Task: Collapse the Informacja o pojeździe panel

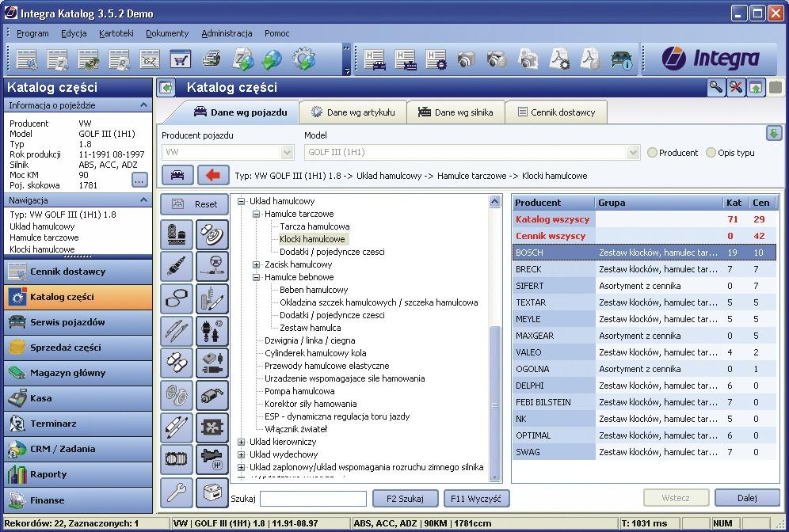Action: point(143,105)
